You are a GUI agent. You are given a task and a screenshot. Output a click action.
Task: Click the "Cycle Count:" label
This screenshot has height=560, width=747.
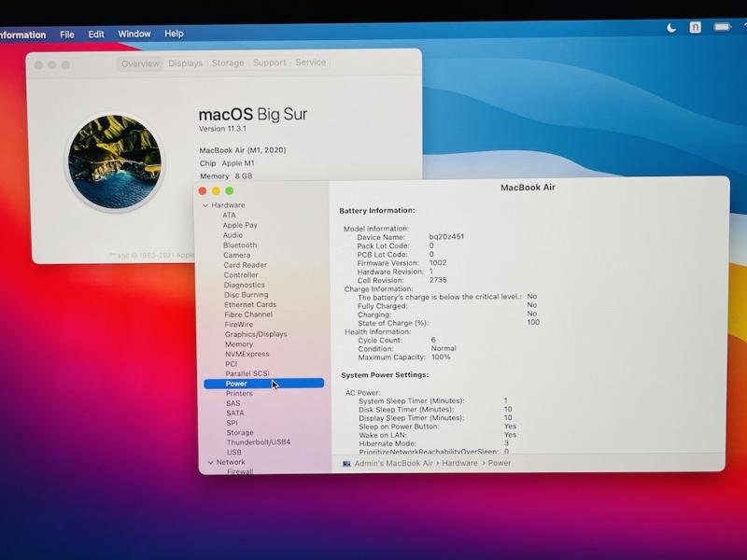[380, 341]
